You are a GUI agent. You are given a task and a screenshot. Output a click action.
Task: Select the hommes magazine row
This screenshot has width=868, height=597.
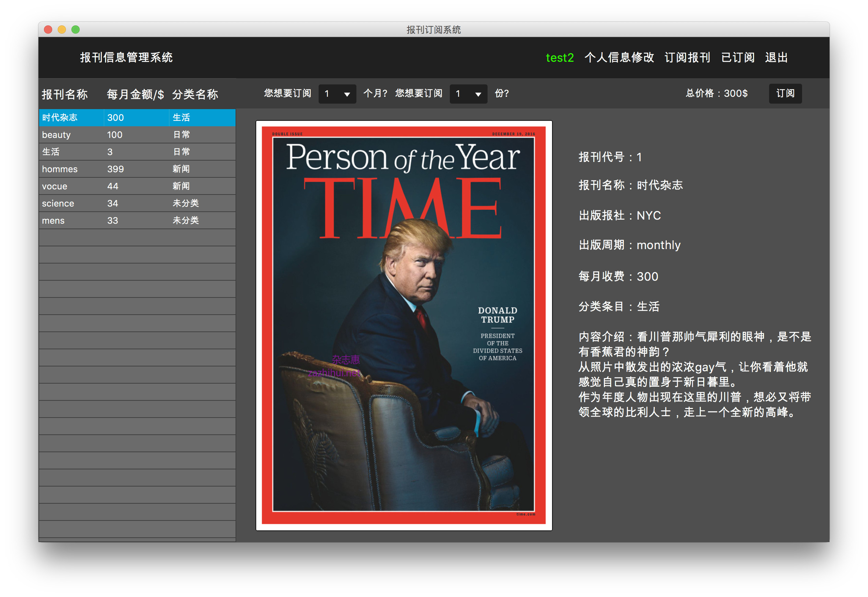[137, 169]
